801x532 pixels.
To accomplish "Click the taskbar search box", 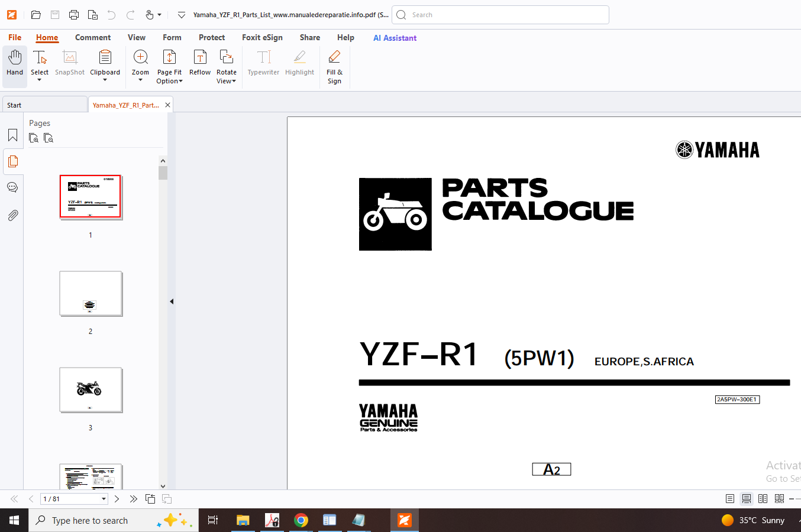I will click(x=114, y=520).
